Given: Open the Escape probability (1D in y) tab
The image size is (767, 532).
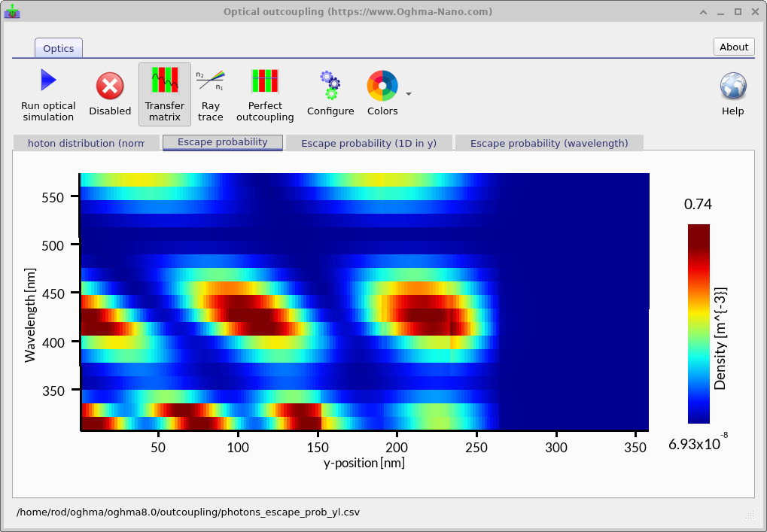Looking at the screenshot, I should (x=368, y=142).
